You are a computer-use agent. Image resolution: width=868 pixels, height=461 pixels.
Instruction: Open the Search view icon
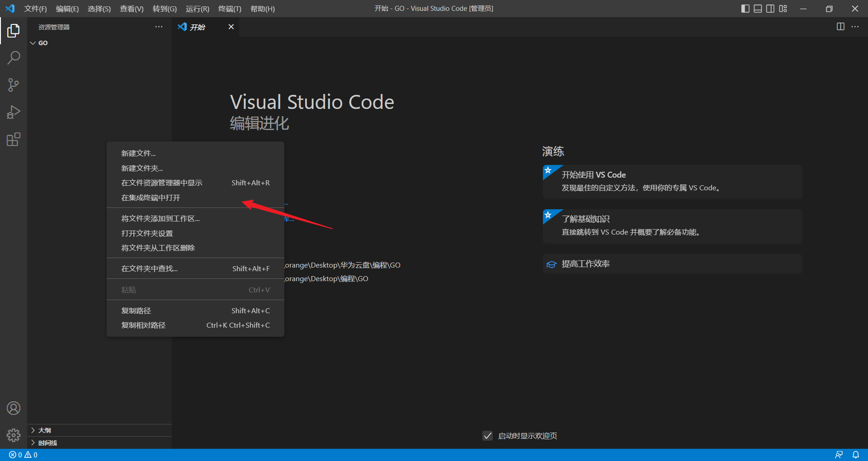(14, 58)
